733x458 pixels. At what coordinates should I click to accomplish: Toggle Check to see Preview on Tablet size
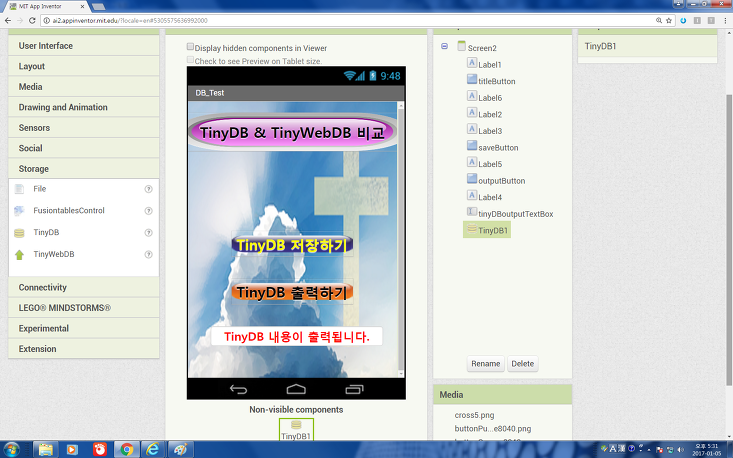[190, 60]
